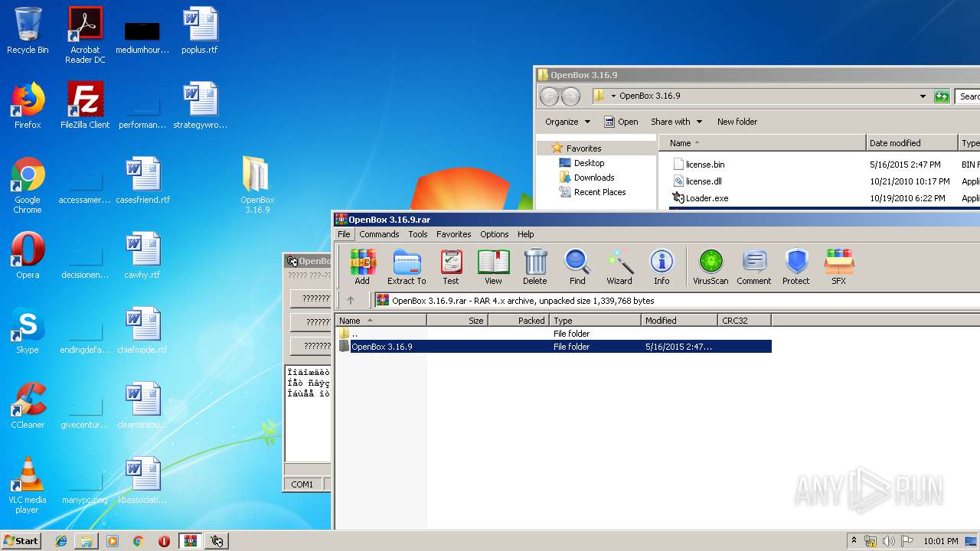Click the Add button in WinRAR toolbar

click(362, 267)
